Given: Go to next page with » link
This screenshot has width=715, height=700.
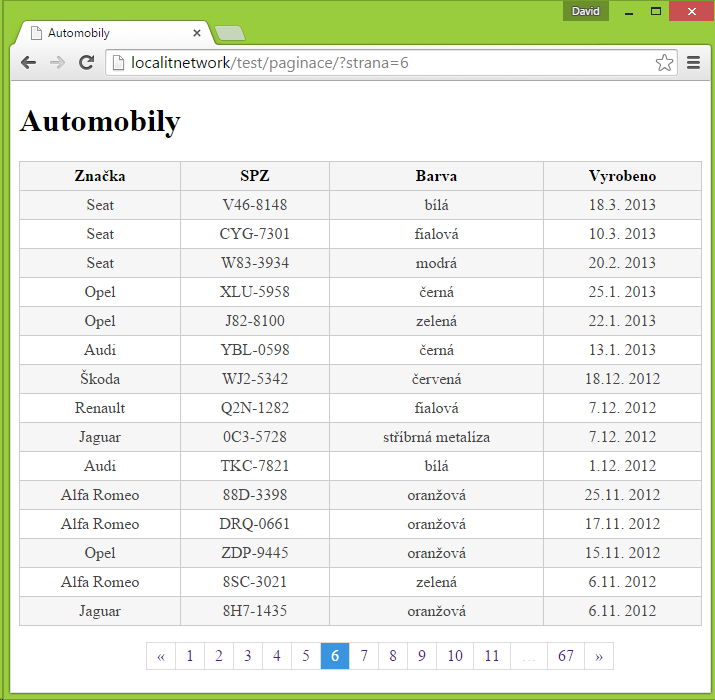Looking at the screenshot, I should pos(599,656).
